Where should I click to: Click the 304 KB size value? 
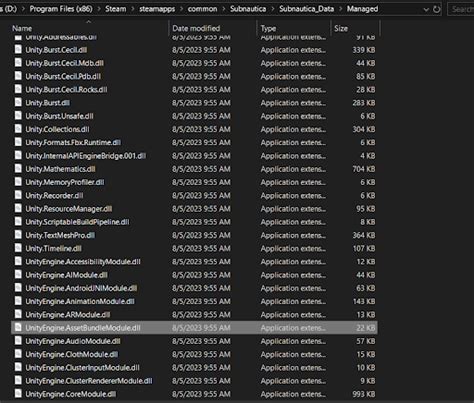click(x=364, y=129)
